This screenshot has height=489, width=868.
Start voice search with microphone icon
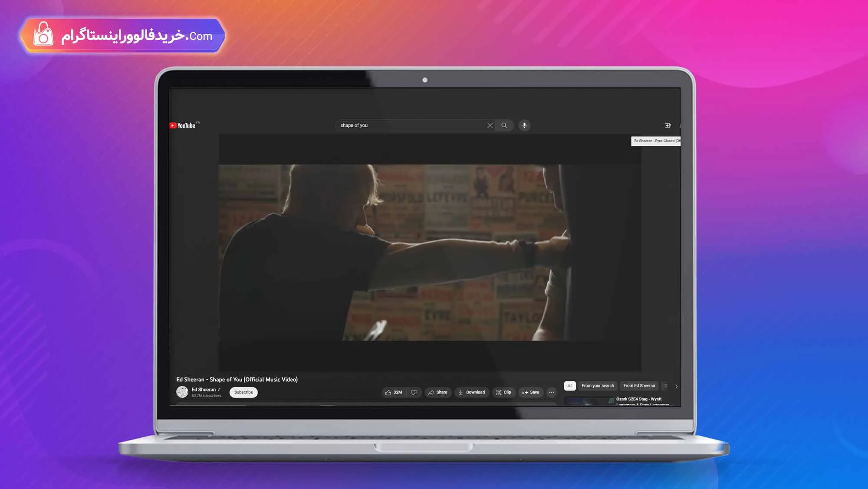(524, 125)
